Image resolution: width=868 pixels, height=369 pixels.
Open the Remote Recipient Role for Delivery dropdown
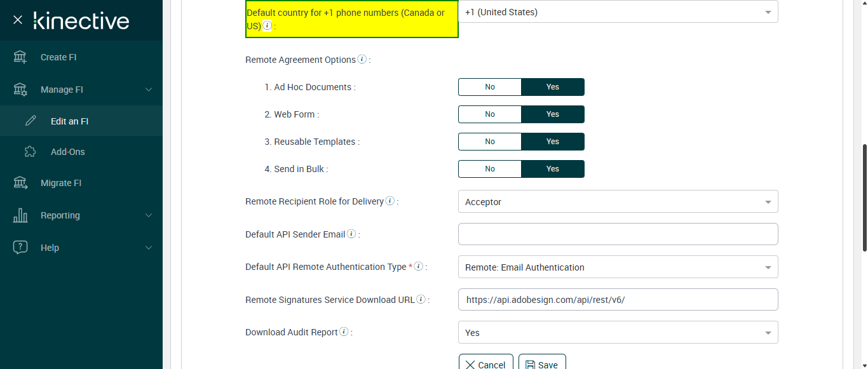(618, 202)
